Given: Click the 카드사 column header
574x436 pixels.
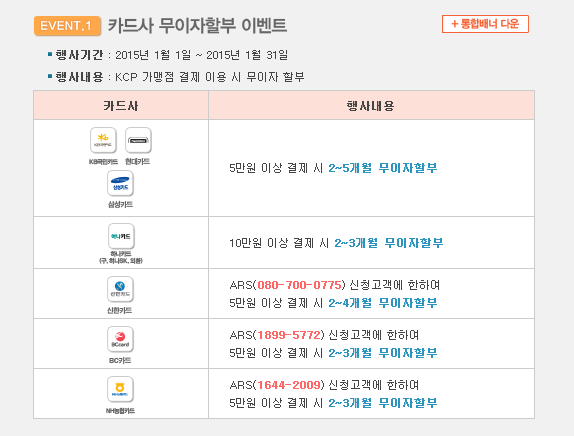Looking at the screenshot, I should [x=121, y=106].
